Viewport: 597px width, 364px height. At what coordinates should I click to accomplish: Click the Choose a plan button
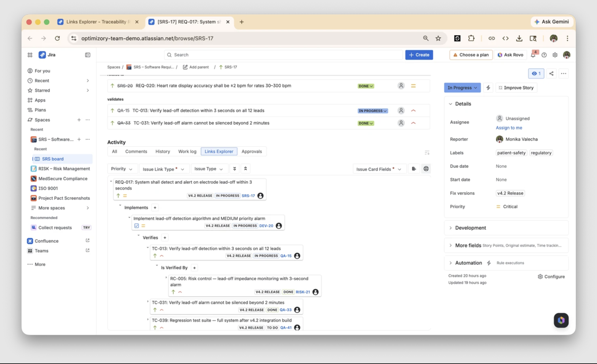(471, 55)
